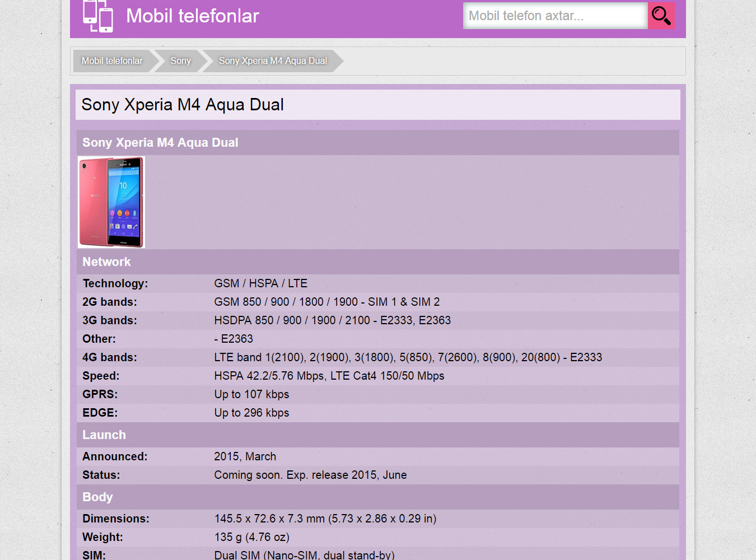Viewport: 756px width, 560px height.
Task: Click the 'Technology:' spec label
Action: tap(115, 283)
